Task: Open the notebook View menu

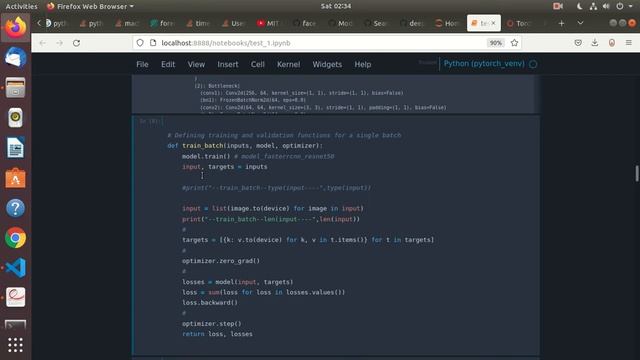Action: pyautogui.click(x=196, y=64)
